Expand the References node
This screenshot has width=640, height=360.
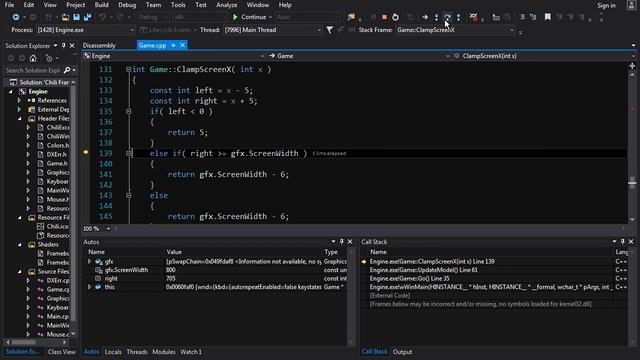coord(19,100)
